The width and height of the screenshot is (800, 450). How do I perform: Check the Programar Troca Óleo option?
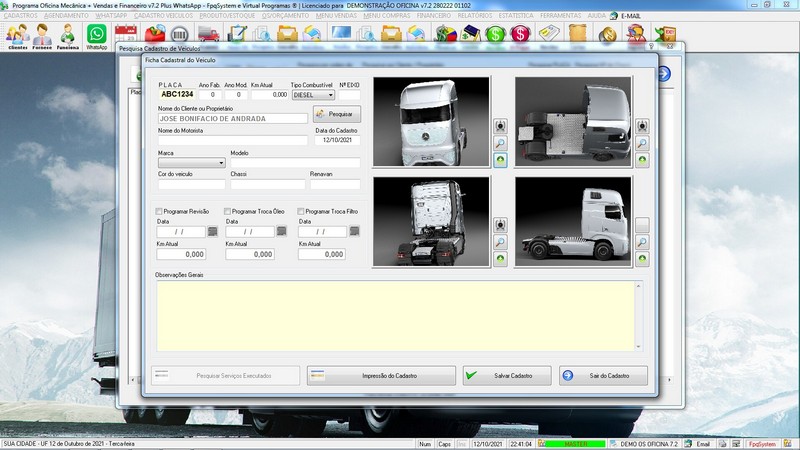(229, 211)
